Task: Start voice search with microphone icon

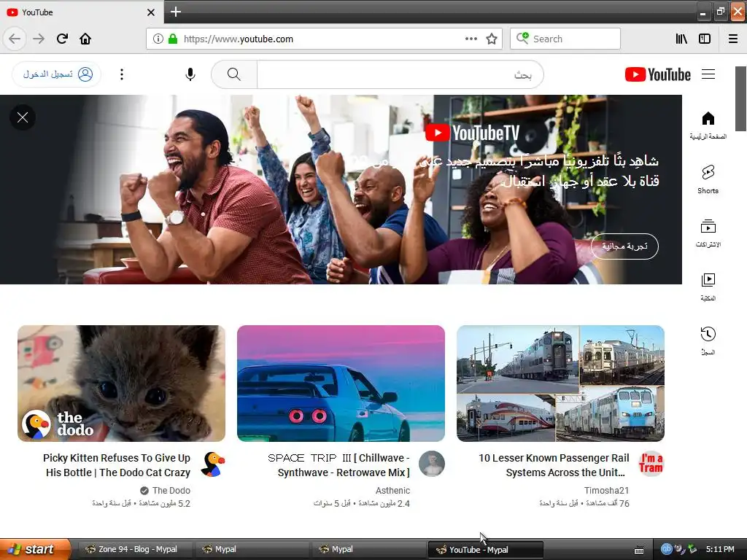Action: pyautogui.click(x=190, y=74)
